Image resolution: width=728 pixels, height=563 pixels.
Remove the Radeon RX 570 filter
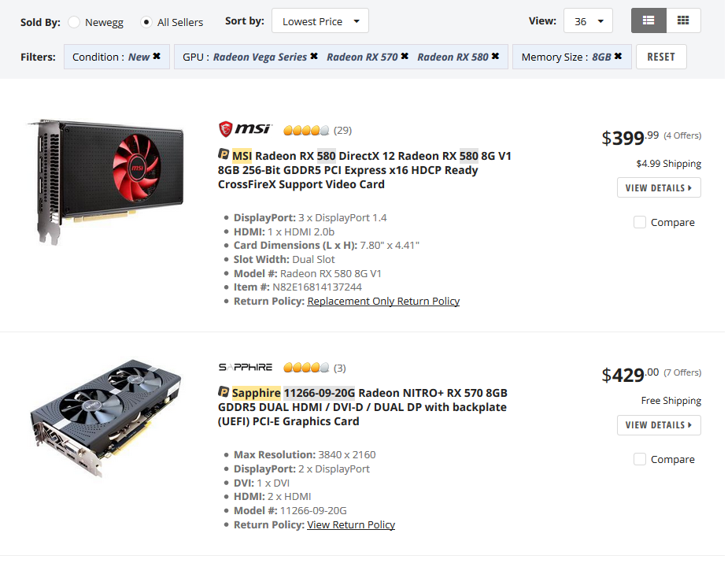(x=405, y=57)
